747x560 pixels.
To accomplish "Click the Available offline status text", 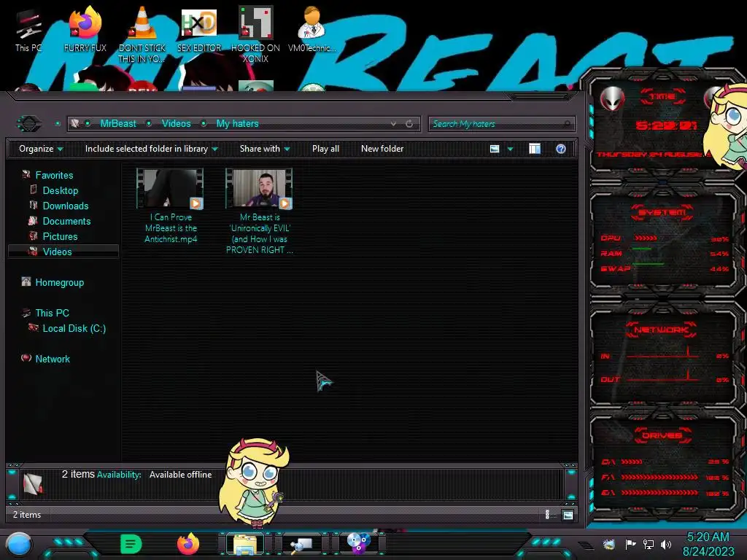I will click(180, 475).
